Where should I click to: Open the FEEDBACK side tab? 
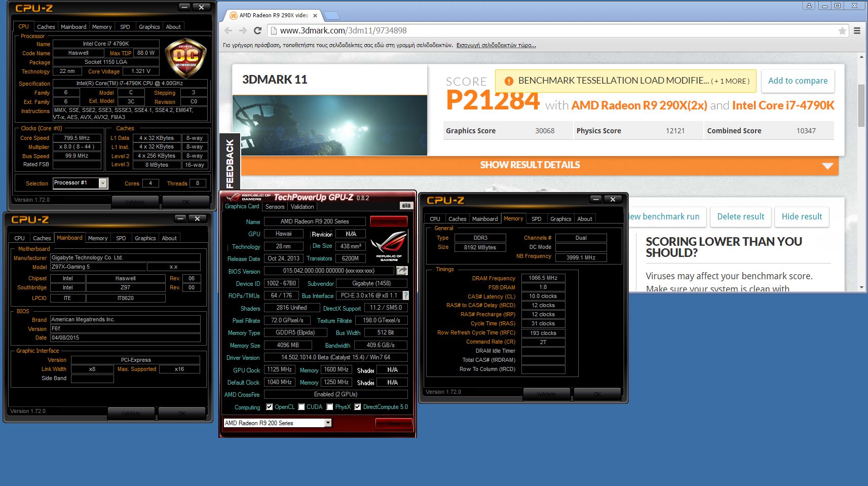230,163
